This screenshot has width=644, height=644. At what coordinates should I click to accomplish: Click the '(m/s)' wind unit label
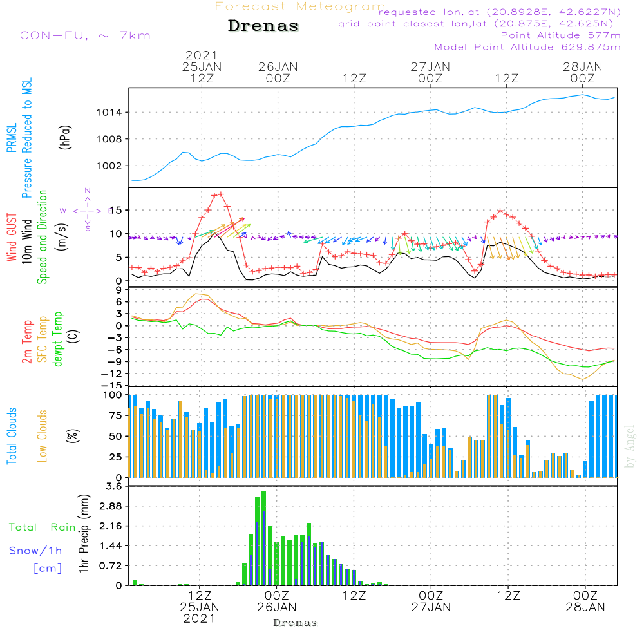point(62,238)
